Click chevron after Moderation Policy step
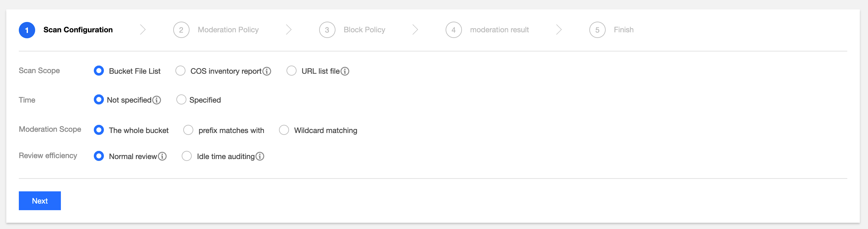The height and width of the screenshot is (229, 868). (x=289, y=29)
